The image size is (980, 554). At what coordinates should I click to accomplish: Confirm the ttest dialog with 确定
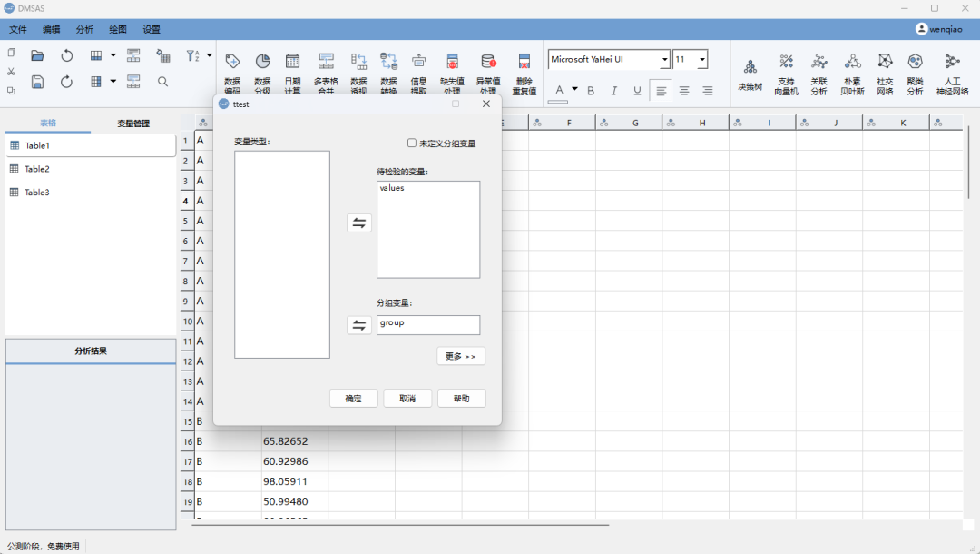(x=353, y=399)
